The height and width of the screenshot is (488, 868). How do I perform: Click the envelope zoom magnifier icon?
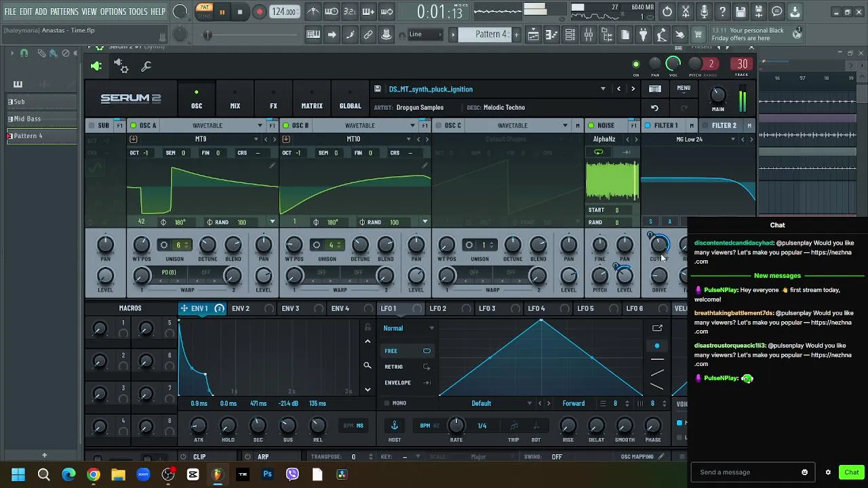[368, 365]
